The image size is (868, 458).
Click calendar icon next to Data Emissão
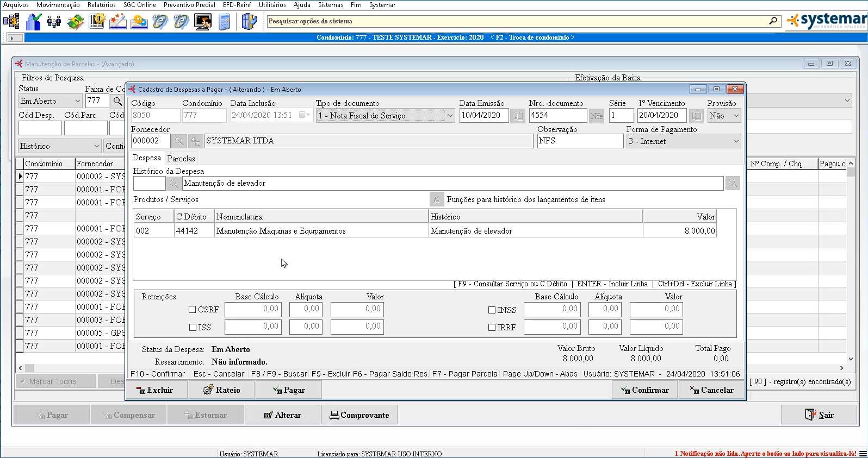(518, 116)
